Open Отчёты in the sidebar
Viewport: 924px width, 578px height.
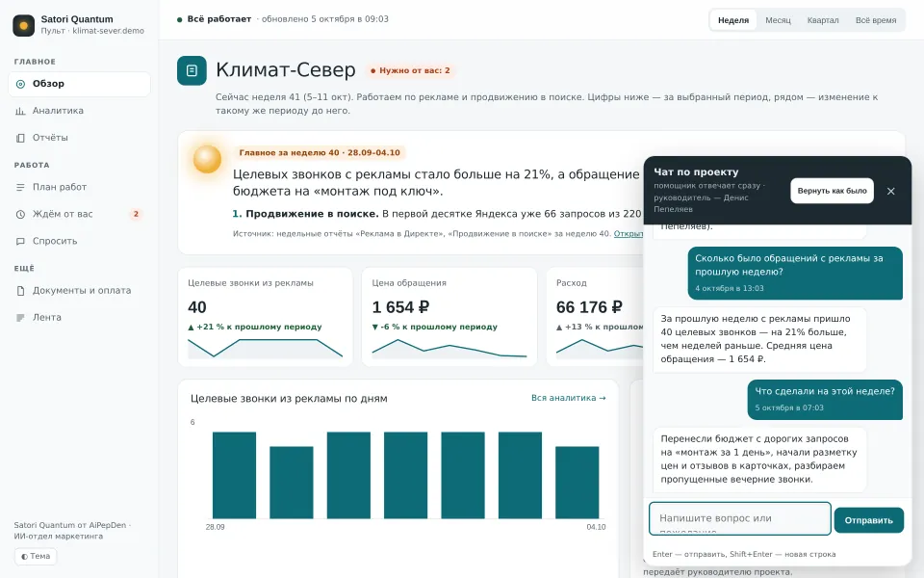[x=79, y=138]
